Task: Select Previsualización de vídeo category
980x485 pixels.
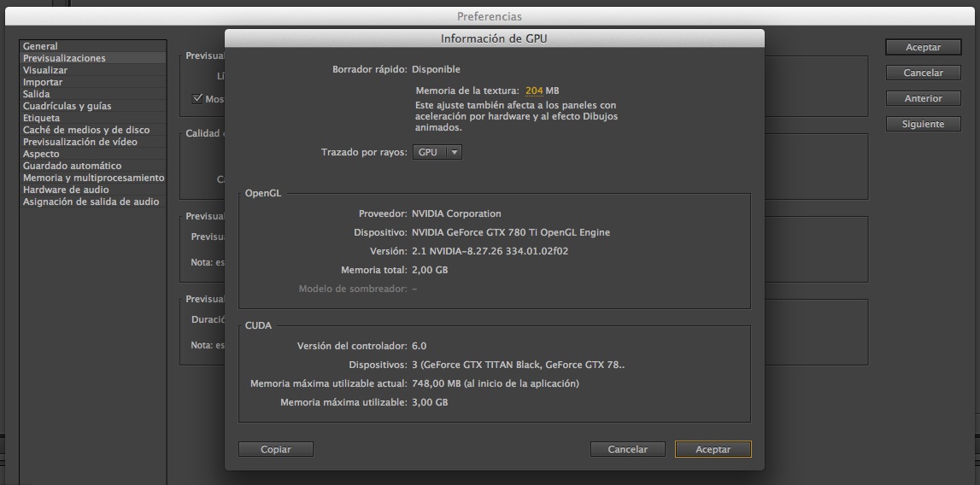Action: pyautogui.click(x=93, y=142)
